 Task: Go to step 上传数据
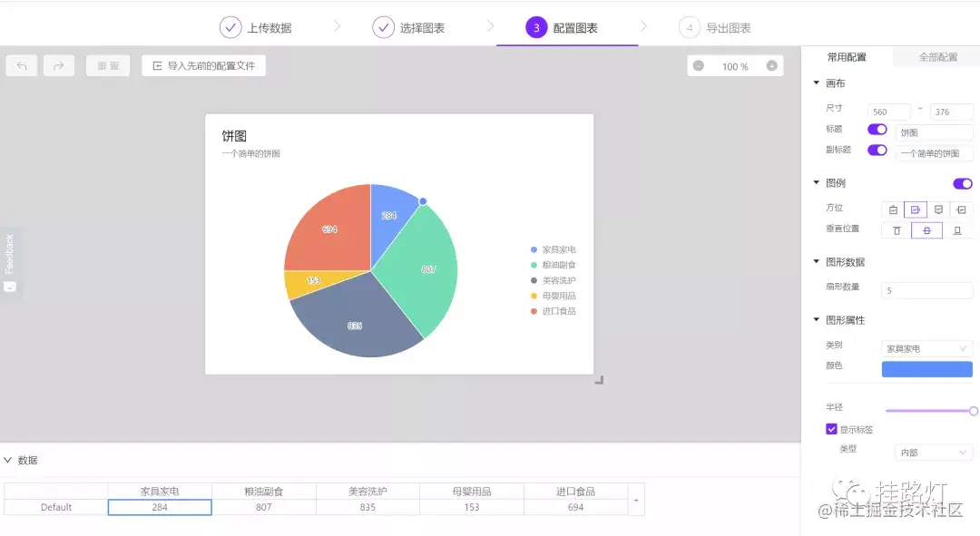256,27
